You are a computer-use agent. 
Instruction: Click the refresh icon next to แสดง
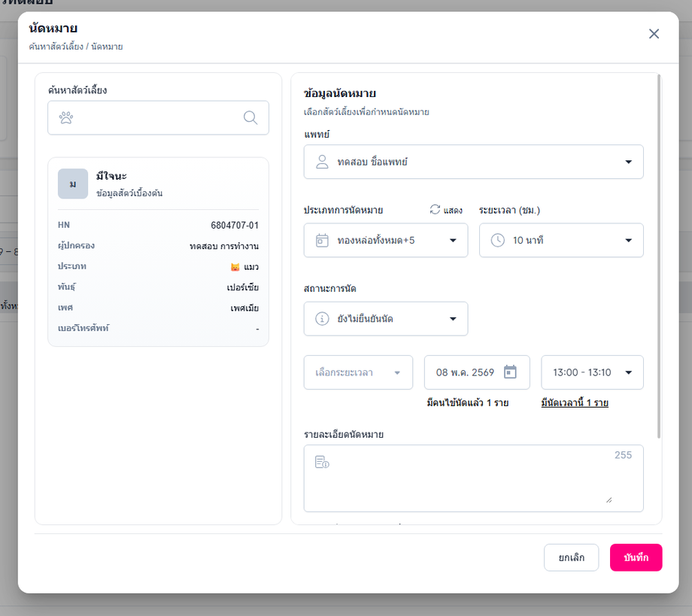pos(436,210)
